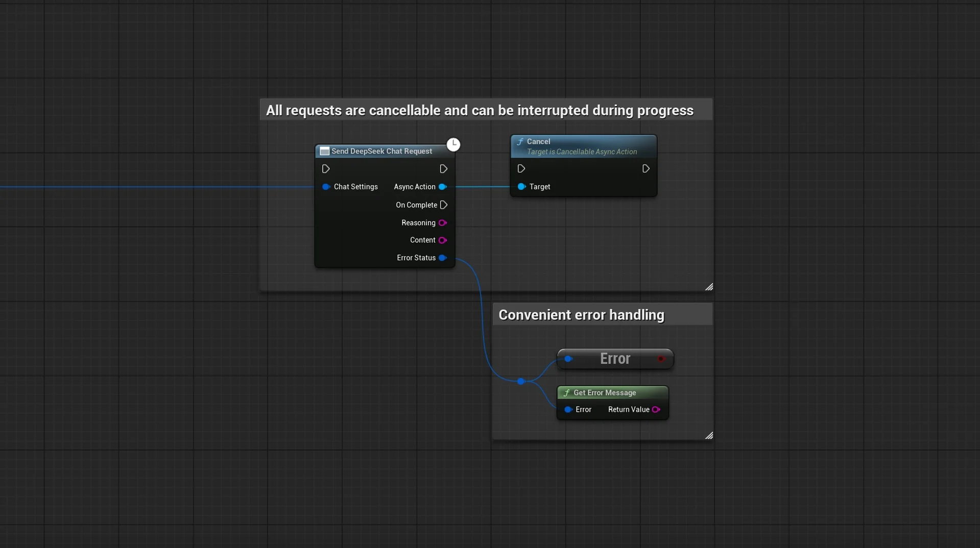
Task: Click the Return Value output pin
Action: pyautogui.click(x=656, y=410)
